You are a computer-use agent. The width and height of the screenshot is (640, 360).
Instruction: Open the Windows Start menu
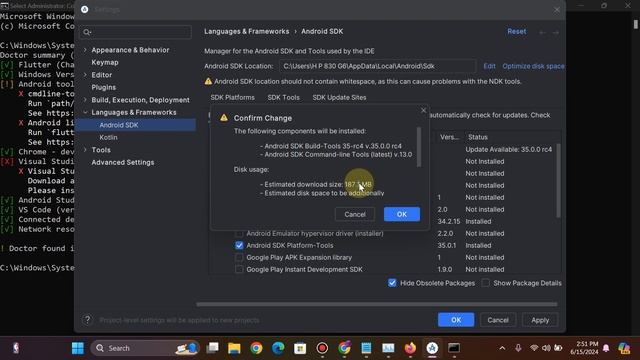[x=78, y=348]
